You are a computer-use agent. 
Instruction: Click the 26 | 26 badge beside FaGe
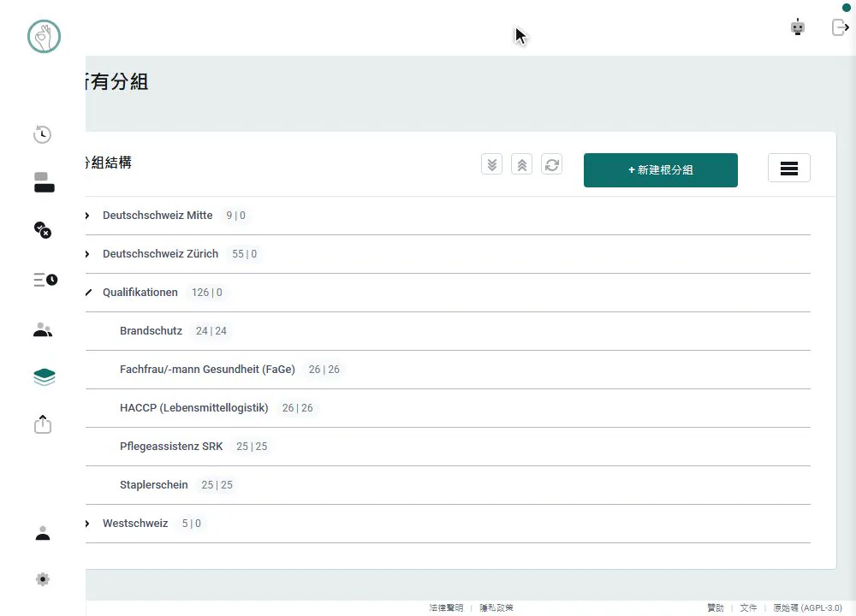click(324, 370)
